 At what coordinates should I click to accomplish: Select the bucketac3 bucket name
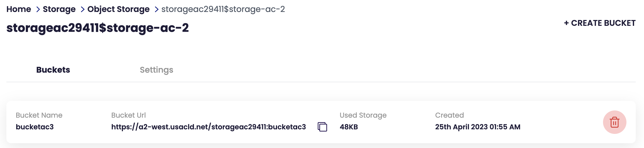(x=35, y=127)
